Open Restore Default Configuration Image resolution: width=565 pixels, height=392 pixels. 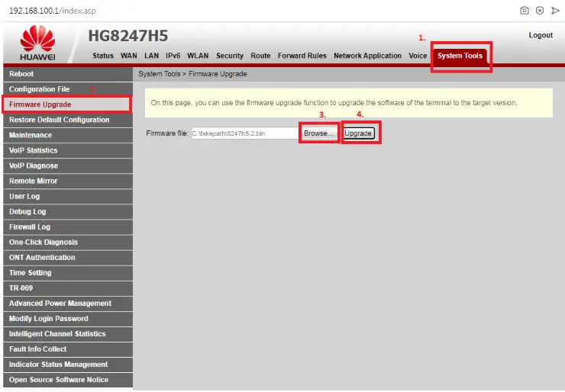coord(68,120)
